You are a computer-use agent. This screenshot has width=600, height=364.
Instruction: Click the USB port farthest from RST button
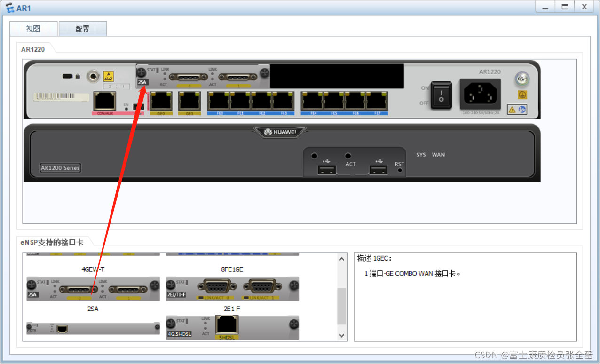327,169
